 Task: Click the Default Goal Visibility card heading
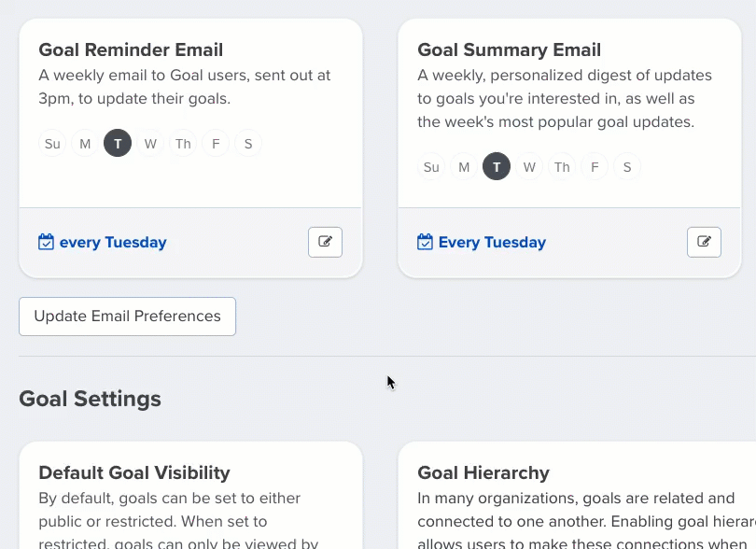134,472
